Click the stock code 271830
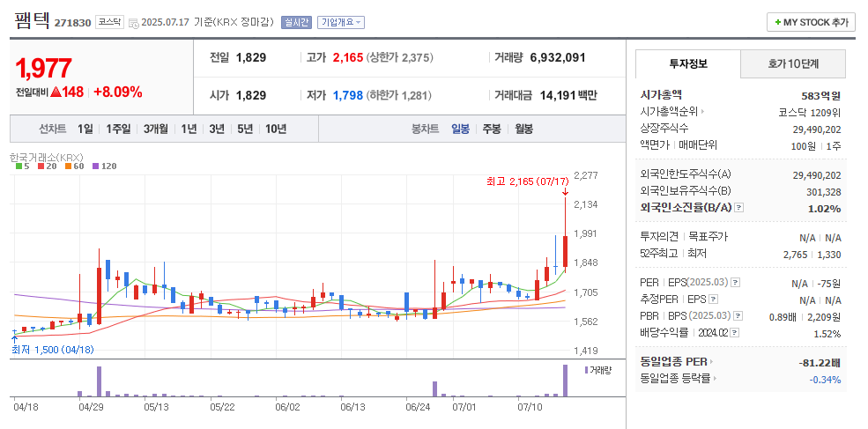Screen dimensions: 868x429 (72, 23)
